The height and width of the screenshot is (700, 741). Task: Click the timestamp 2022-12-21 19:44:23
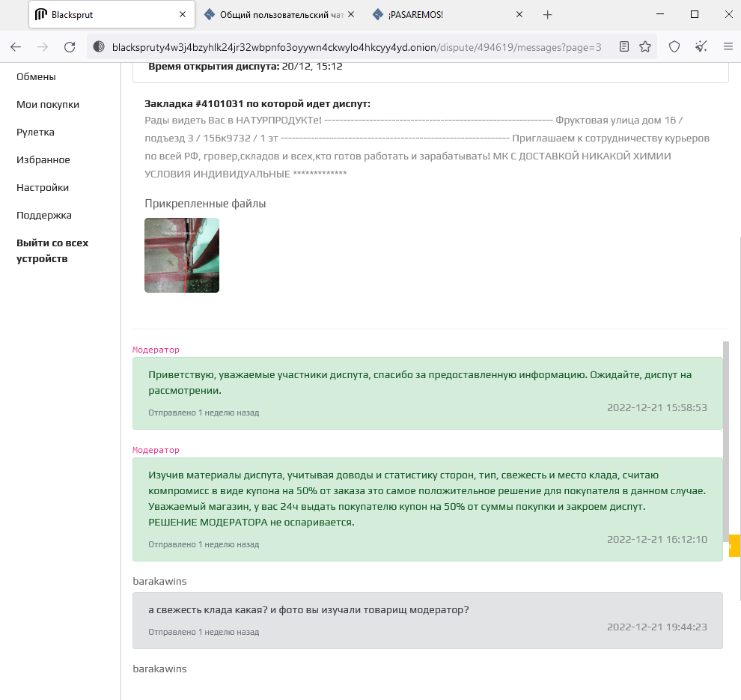tap(657, 627)
